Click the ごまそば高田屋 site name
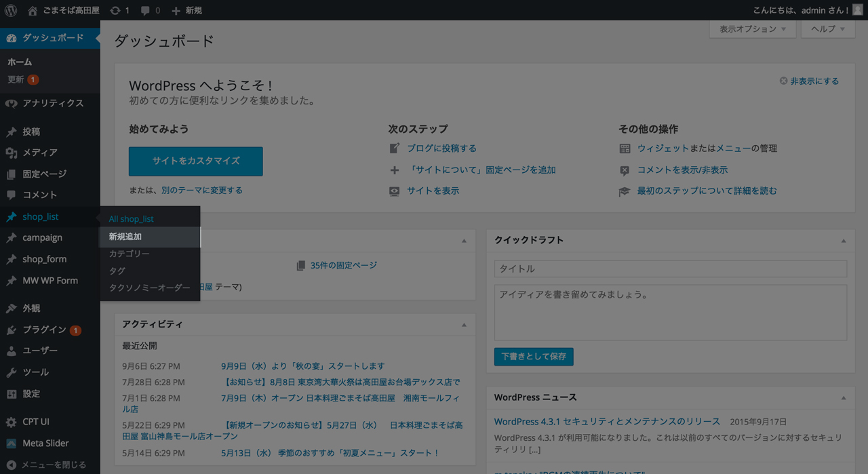The image size is (868, 474). click(x=71, y=11)
